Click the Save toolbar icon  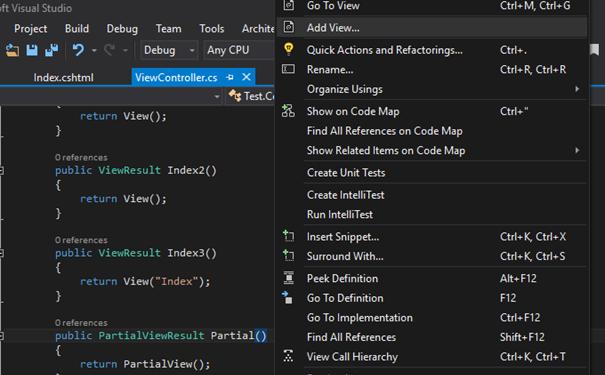(32, 50)
